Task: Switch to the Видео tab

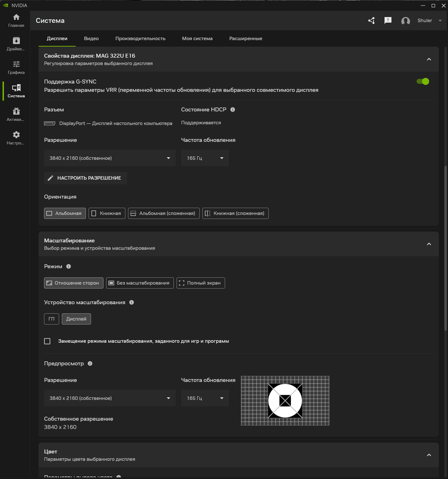Action: tap(91, 39)
